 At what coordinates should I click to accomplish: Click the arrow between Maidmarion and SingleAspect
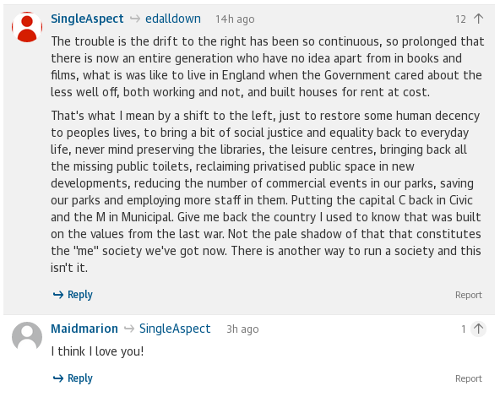point(129,329)
